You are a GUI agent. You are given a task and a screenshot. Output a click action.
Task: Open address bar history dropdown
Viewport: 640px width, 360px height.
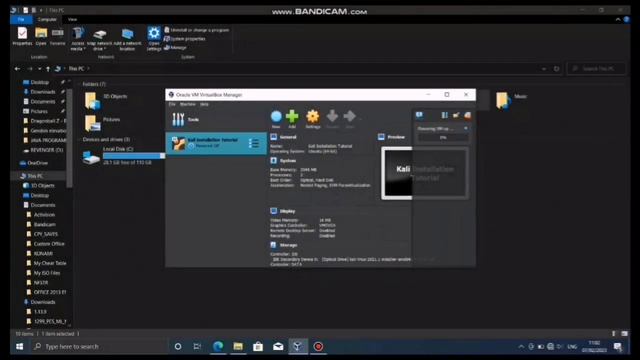(544, 69)
